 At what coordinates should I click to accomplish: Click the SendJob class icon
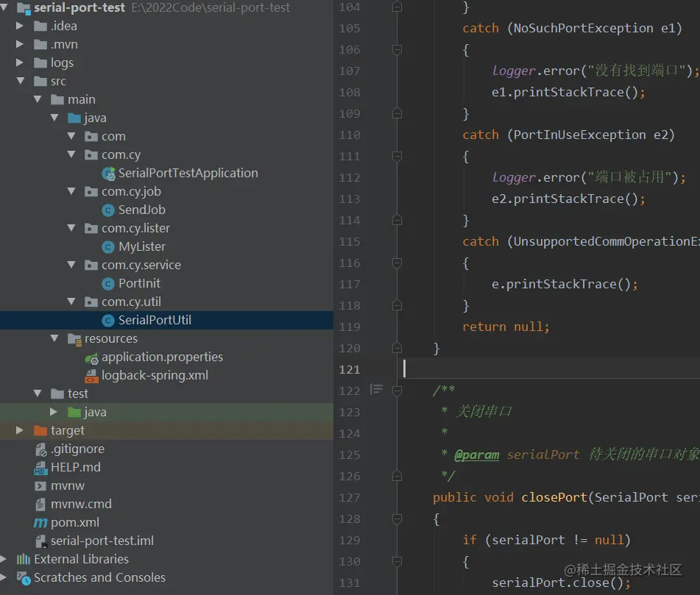coord(108,210)
